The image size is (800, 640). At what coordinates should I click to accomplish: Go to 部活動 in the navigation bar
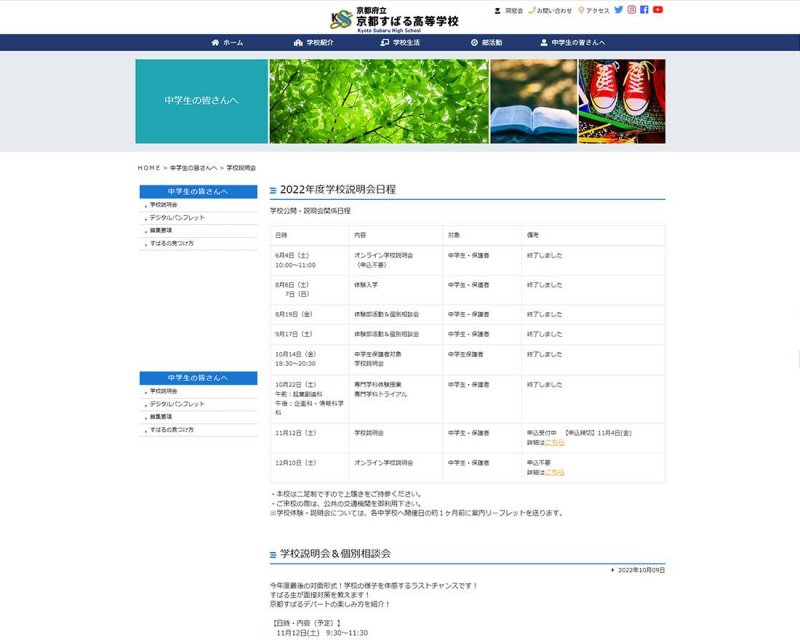coord(486,43)
